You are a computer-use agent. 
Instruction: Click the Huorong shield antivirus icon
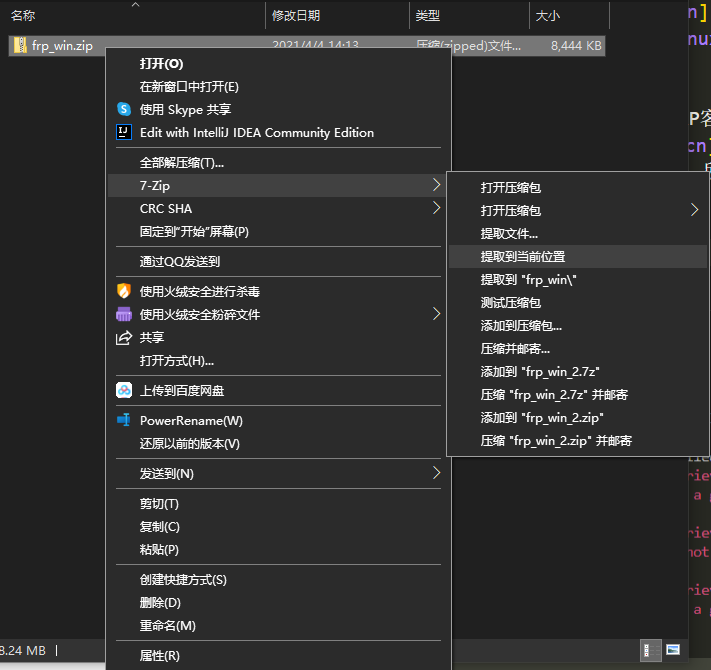124,291
